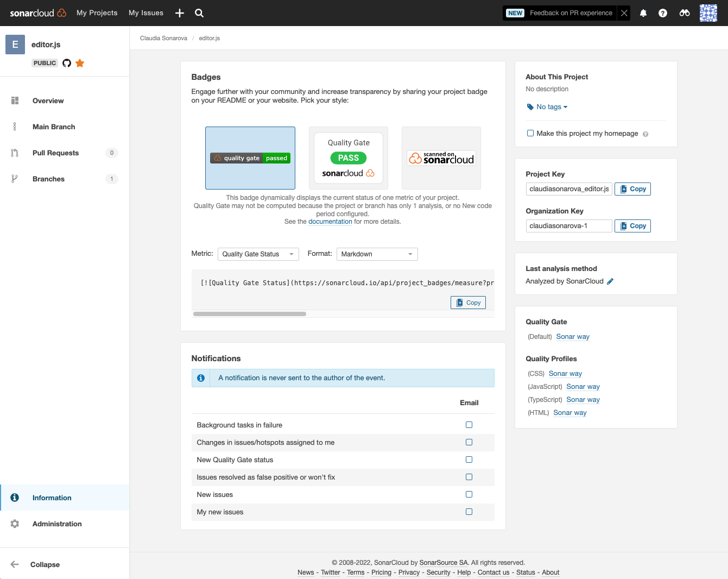
Task: Edit the last analysis method pencil
Action: [x=610, y=281]
